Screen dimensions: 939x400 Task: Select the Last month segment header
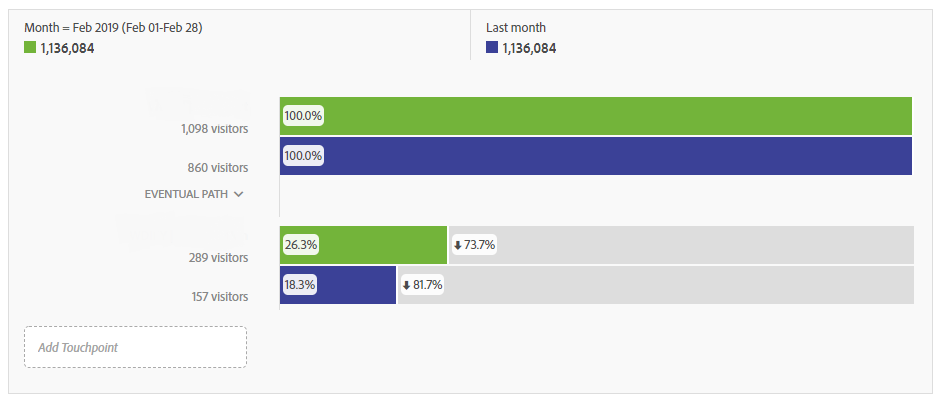pyautogui.click(x=516, y=28)
